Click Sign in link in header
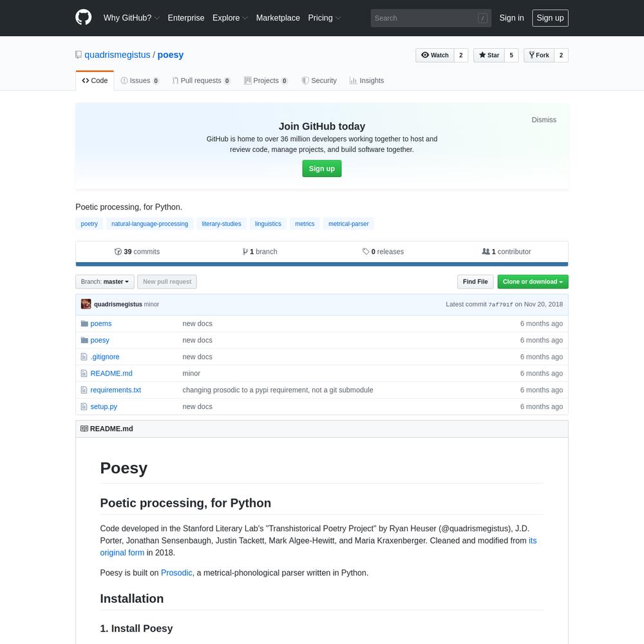644x644 pixels. (511, 18)
